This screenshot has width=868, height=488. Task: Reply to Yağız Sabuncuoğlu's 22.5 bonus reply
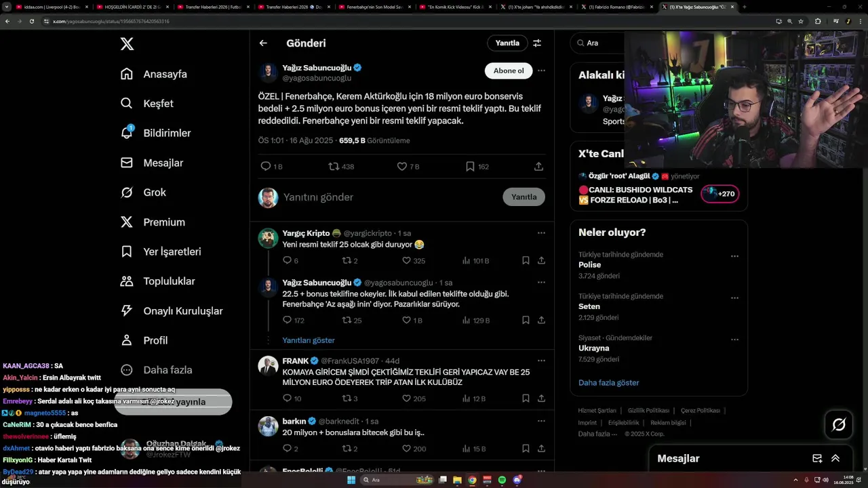293,321
